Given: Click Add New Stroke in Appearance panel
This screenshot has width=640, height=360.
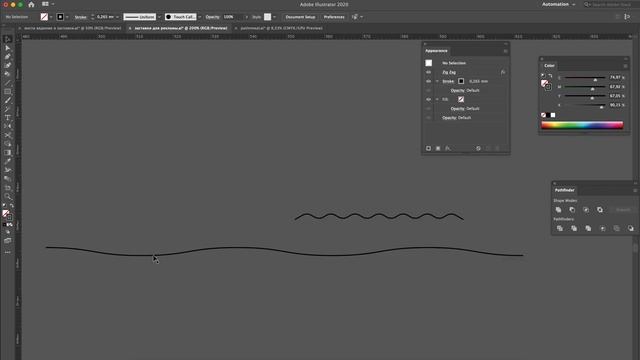Looking at the screenshot, I should click(x=429, y=149).
